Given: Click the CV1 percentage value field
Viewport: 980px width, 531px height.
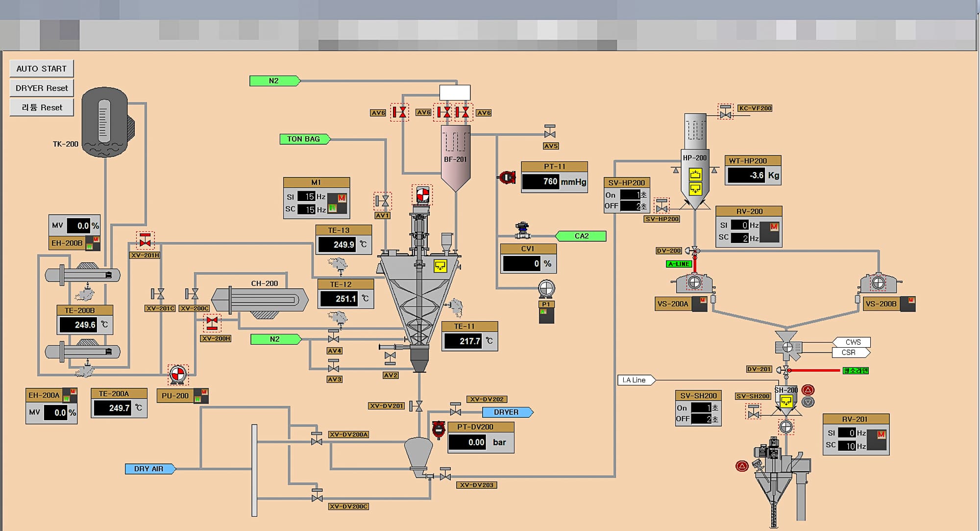Looking at the screenshot, I should tap(522, 264).
